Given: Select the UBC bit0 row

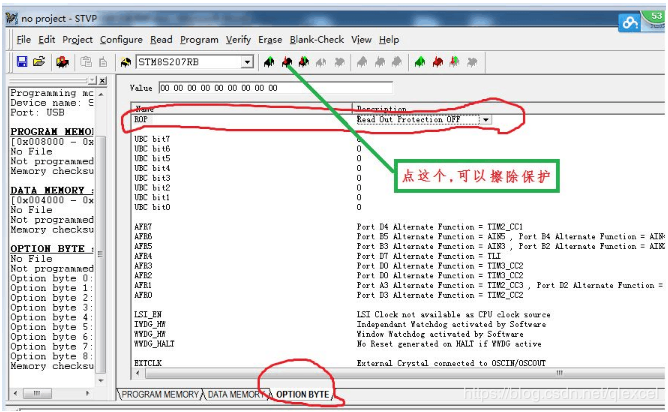Looking at the screenshot, I should point(152,207).
